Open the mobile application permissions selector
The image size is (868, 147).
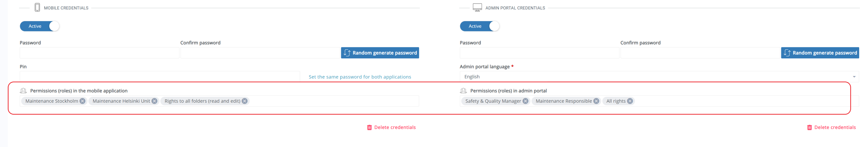tap(333, 101)
